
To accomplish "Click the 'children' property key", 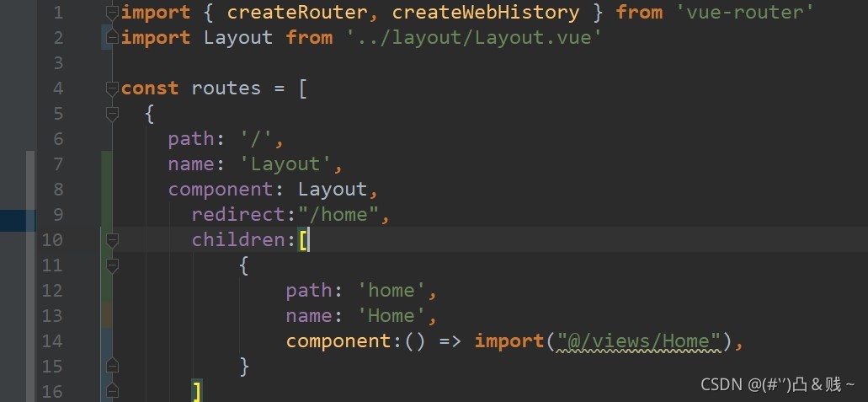I will click(x=239, y=239).
